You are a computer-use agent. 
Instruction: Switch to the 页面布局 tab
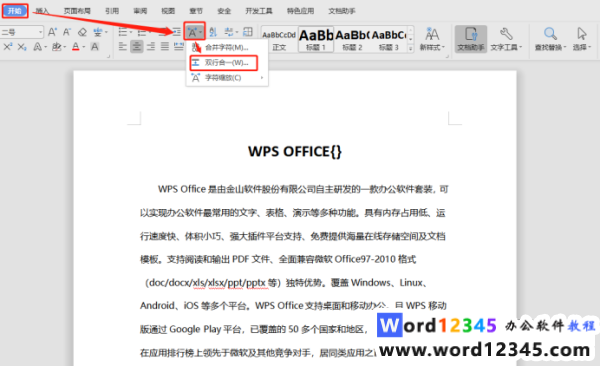(x=77, y=11)
